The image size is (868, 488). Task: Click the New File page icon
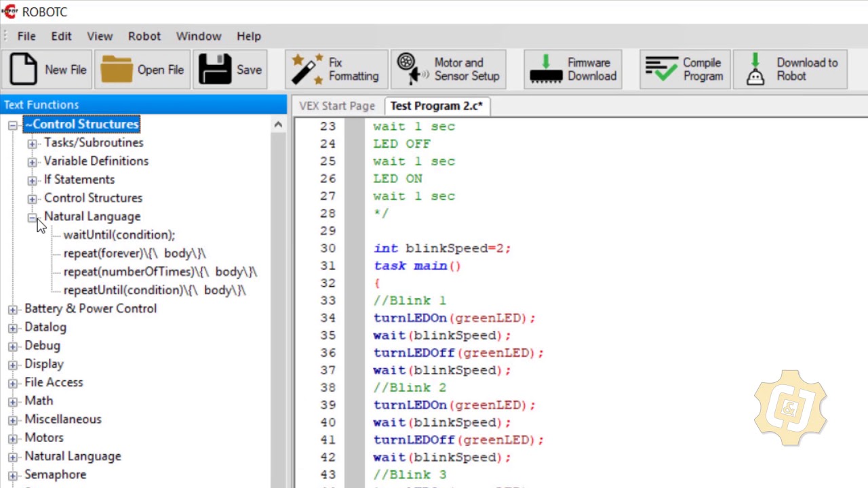pos(23,69)
